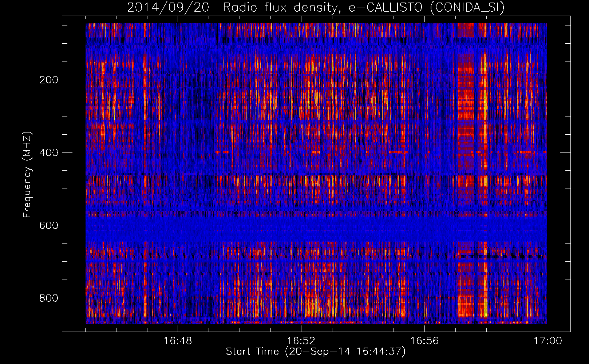Select the 600 frequency tick label
This screenshot has width=589, height=364.
tap(49, 225)
